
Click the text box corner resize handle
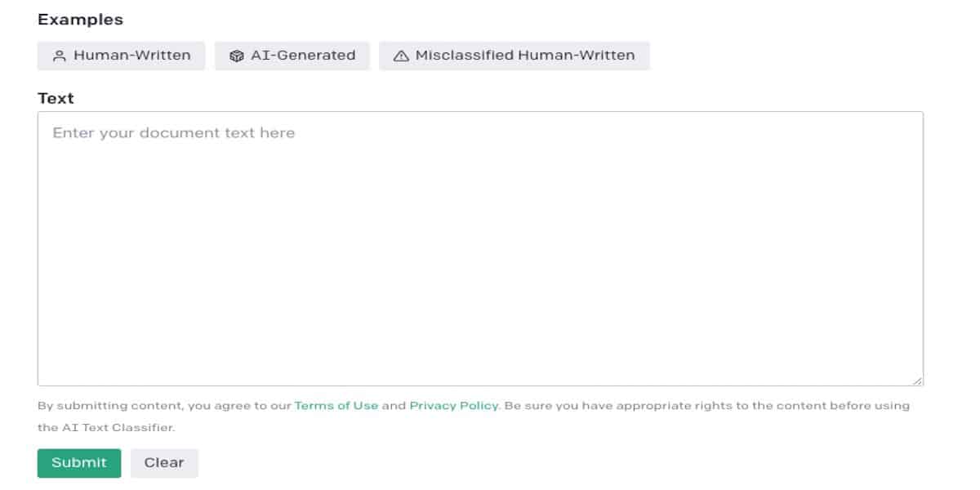[x=918, y=381]
